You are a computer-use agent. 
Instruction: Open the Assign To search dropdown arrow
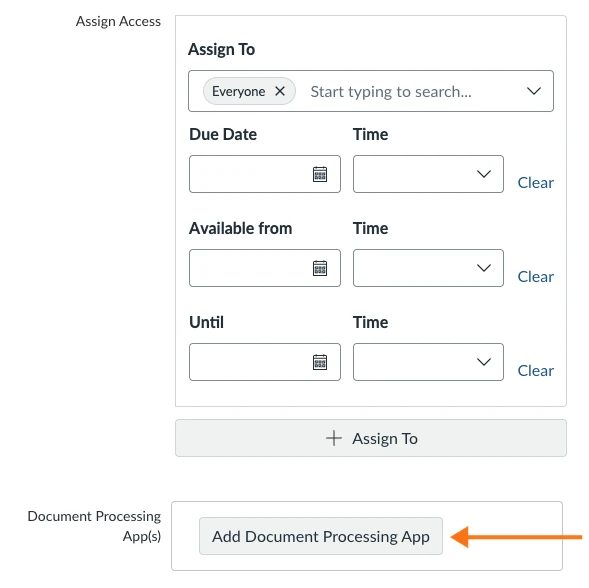[533, 91]
